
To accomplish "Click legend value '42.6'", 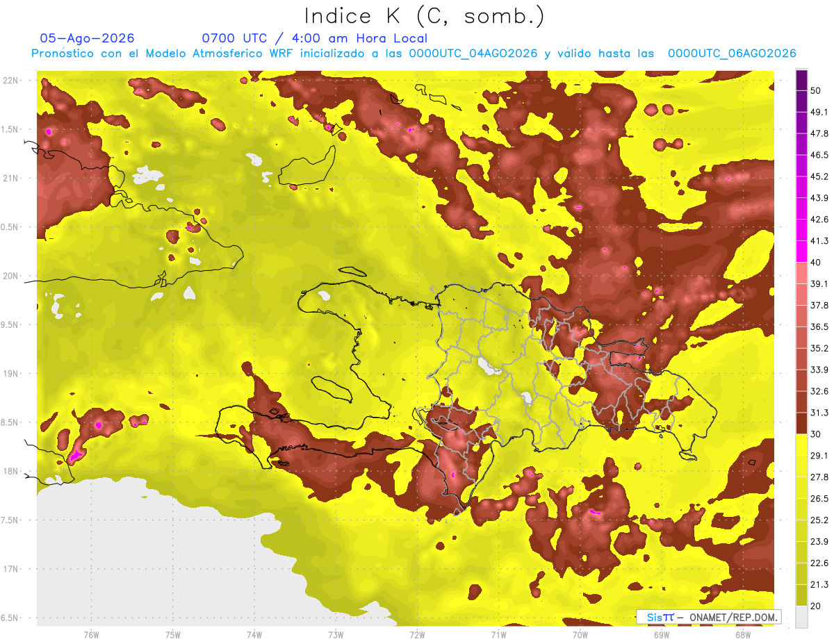I will point(819,220).
